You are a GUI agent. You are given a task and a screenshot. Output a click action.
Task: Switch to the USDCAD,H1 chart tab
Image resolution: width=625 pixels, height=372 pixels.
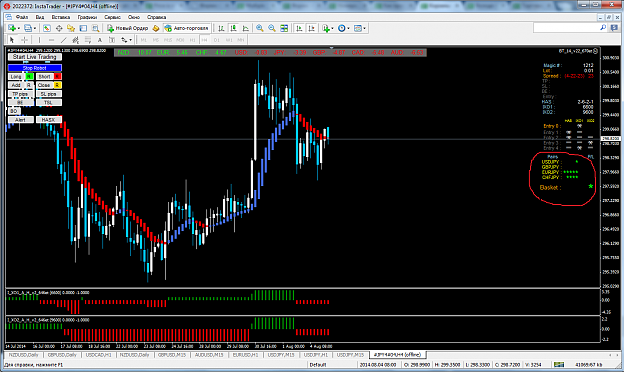tap(99, 355)
